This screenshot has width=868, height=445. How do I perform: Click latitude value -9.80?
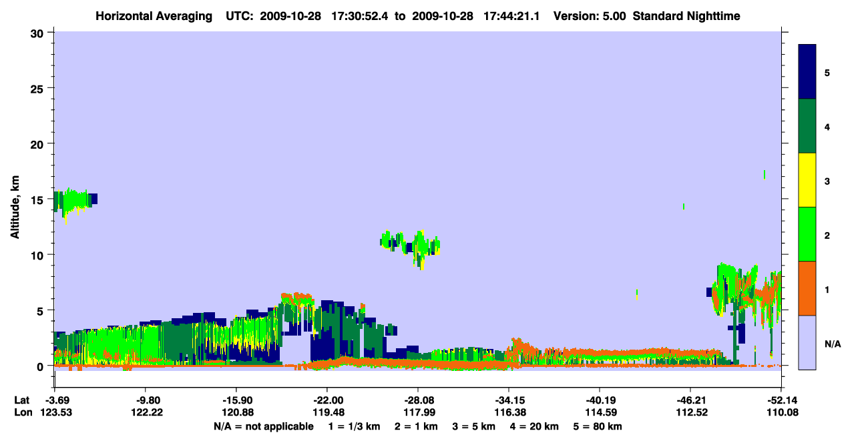point(145,400)
